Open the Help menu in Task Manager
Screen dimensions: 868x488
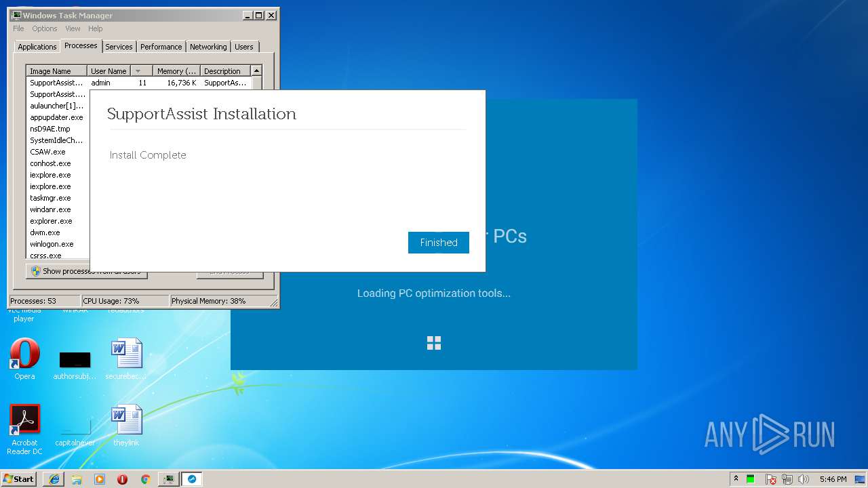click(x=96, y=28)
